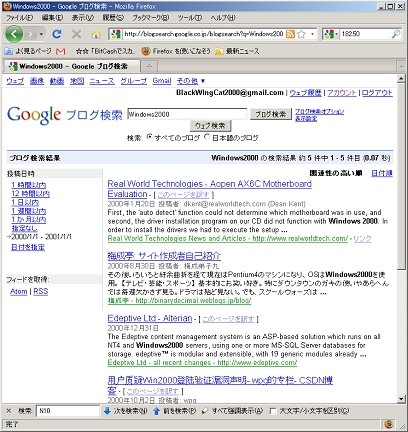Expand the 'その他 ▼' services dropdown

pyautogui.click(x=191, y=81)
